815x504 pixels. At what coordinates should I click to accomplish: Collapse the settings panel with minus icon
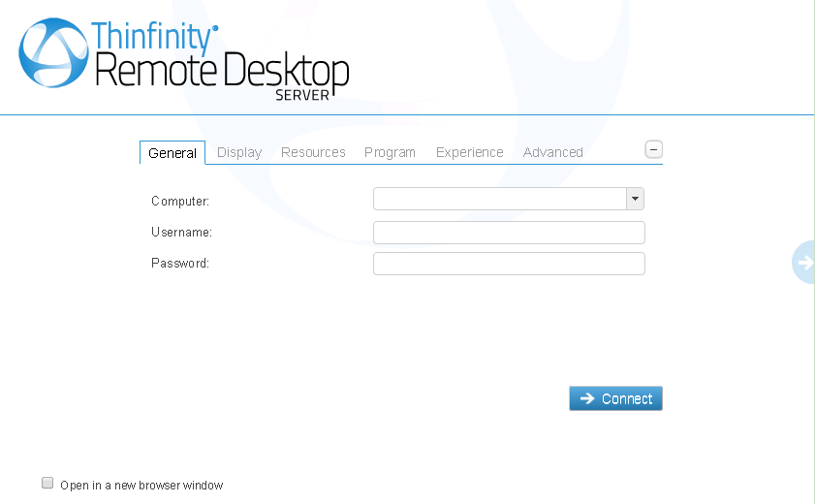click(x=653, y=149)
